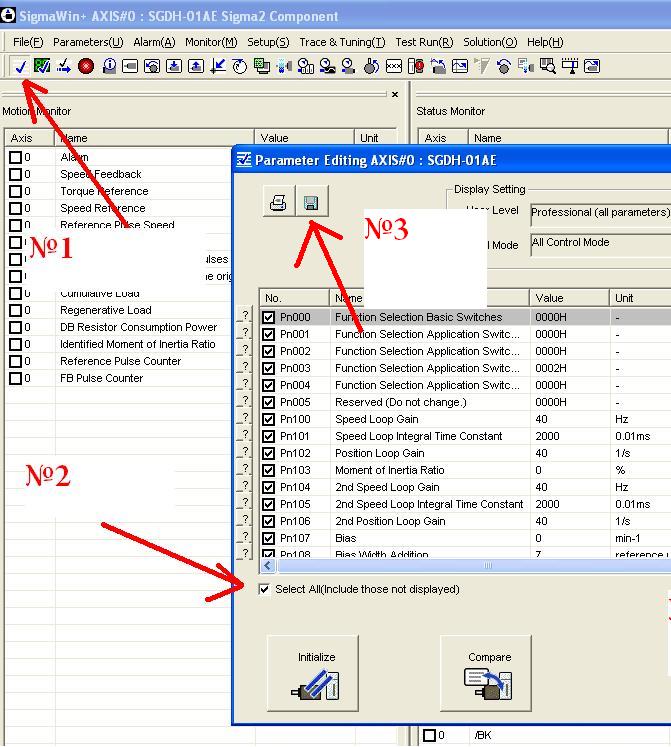
Task: Open the File(F) menu
Action: pyautogui.click(x=28, y=42)
